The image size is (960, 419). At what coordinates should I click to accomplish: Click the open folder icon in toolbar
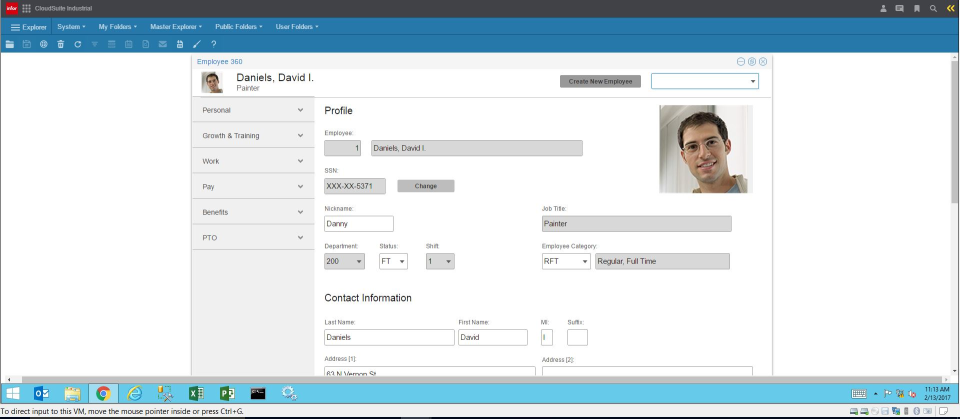click(10, 44)
